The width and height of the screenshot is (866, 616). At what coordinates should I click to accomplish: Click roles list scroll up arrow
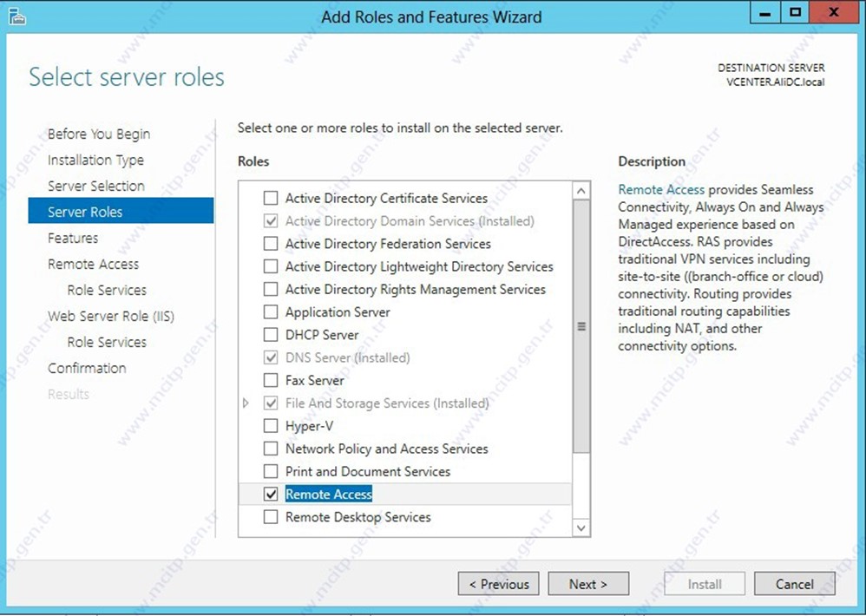(581, 192)
